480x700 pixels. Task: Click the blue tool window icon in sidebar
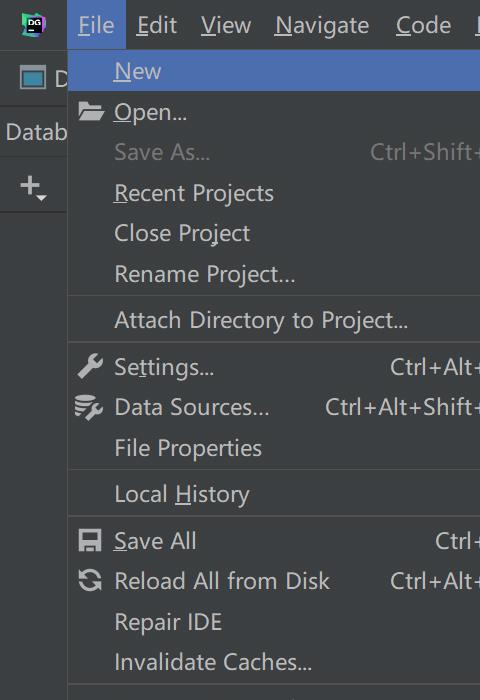point(33,78)
